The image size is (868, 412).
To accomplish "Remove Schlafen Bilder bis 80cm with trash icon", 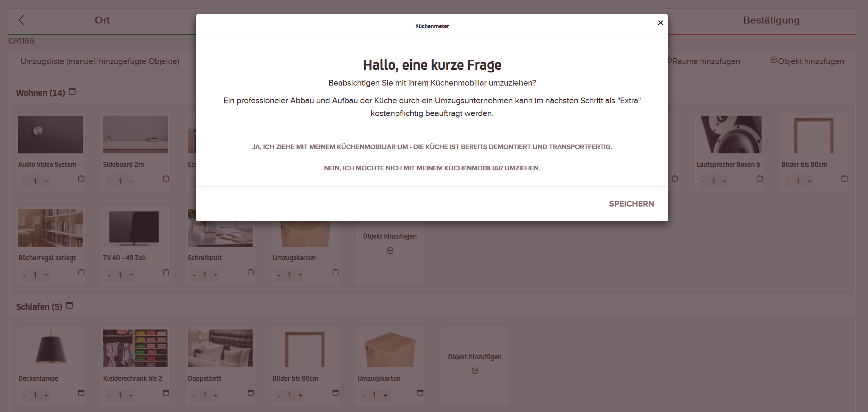I will pos(335,393).
